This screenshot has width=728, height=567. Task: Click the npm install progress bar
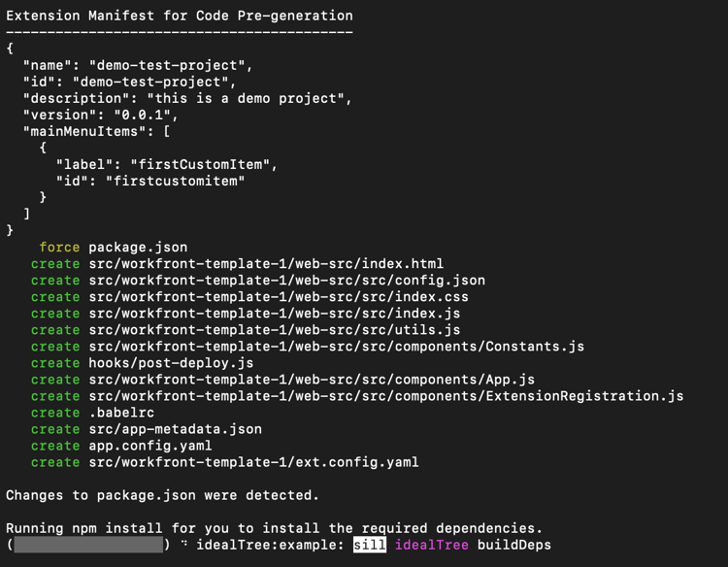pyautogui.click(x=88, y=545)
